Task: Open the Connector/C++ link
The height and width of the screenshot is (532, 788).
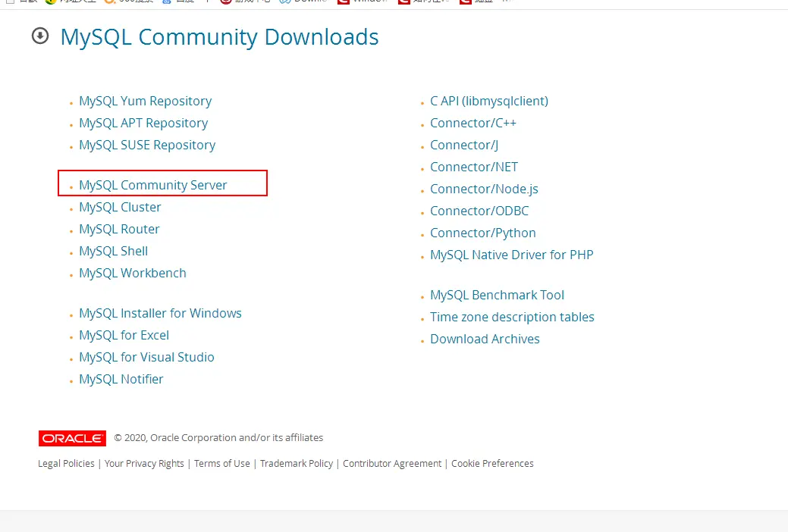Action: point(473,123)
